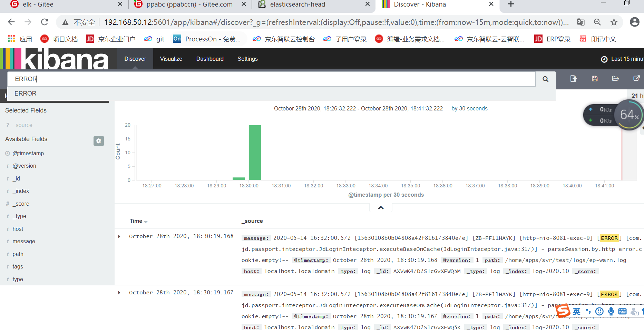Open the Discover tab
The image size is (644, 333).
point(135,59)
